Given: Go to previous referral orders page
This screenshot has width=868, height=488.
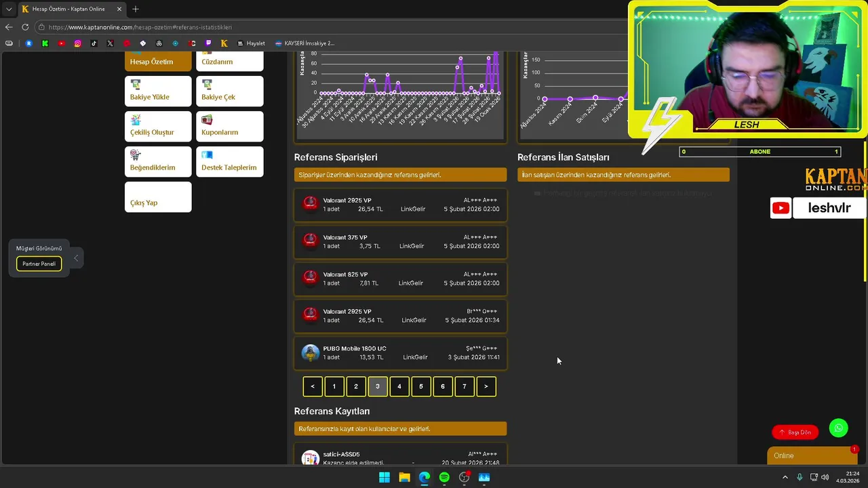Looking at the screenshot, I should 313,386.
